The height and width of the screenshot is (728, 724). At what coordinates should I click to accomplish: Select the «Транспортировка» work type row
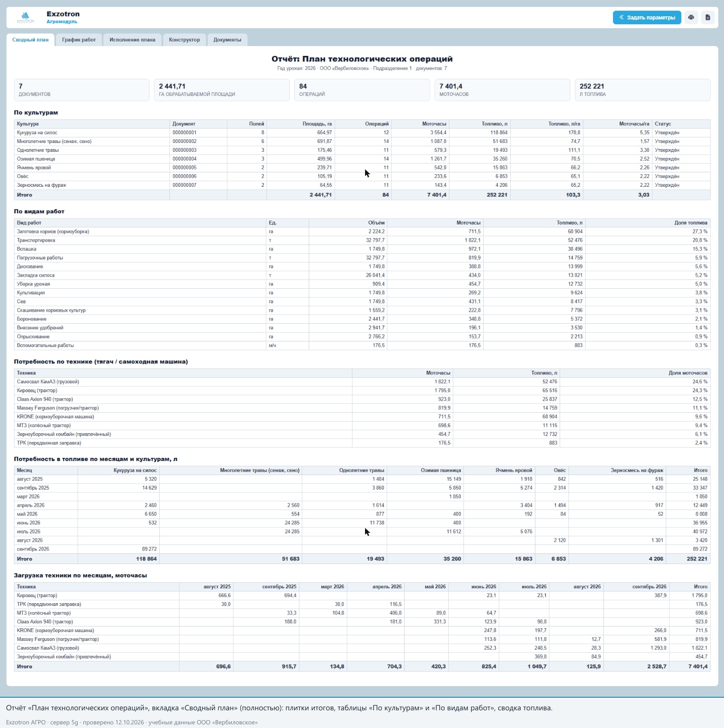coord(362,240)
